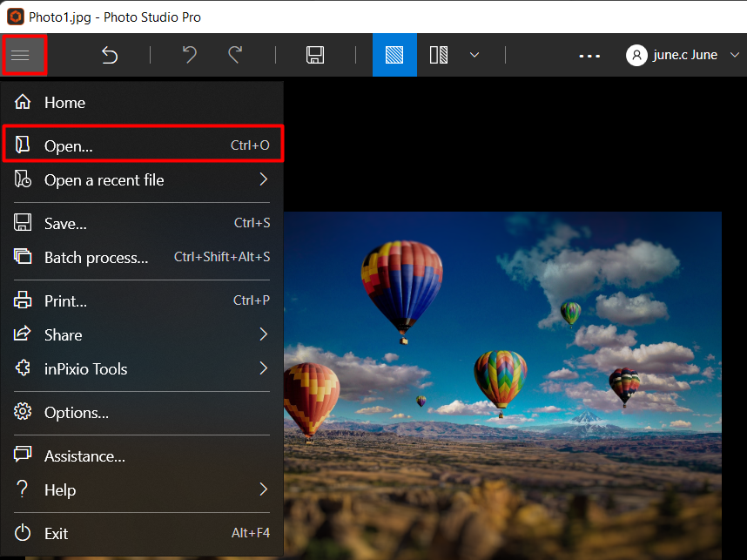Click the puzzle piece inPixio Tools icon
This screenshot has width=747, height=560.
point(23,368)
